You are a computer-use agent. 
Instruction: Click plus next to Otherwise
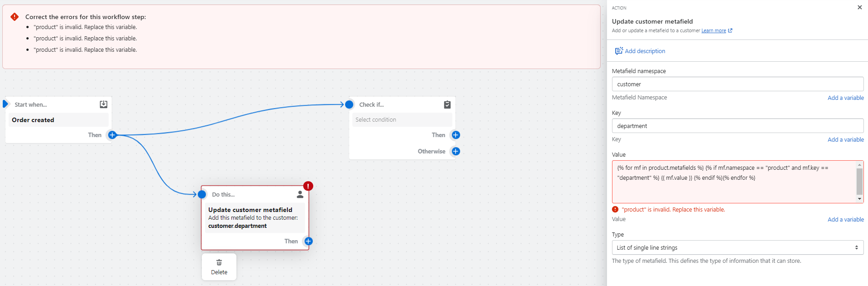point(456,151)
